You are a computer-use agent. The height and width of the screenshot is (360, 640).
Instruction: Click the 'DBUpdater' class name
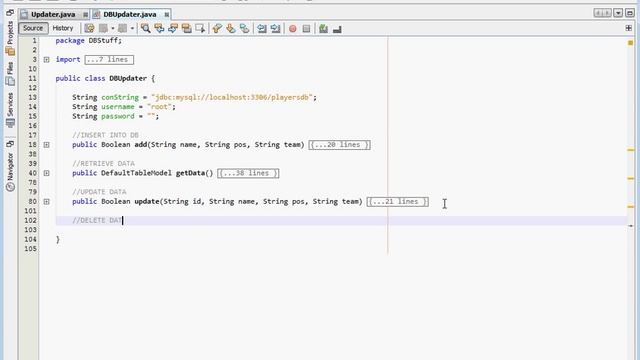click(x=128, y=78)
